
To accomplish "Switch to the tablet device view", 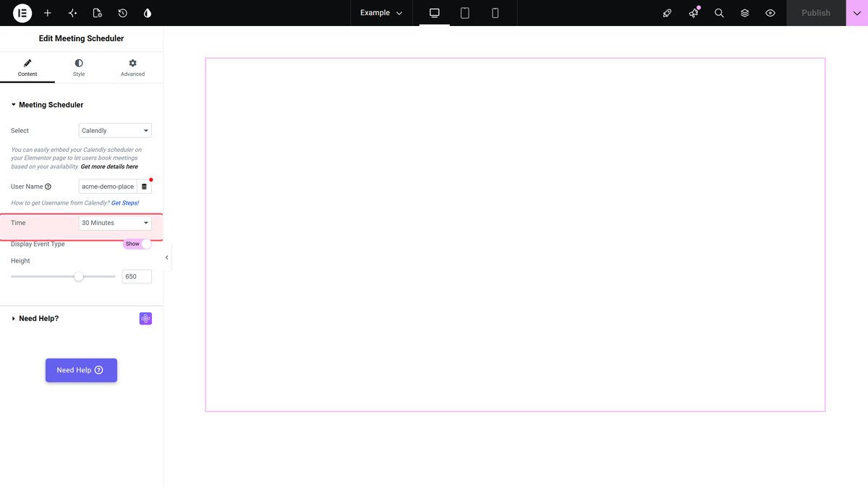I will click(465, 13).
